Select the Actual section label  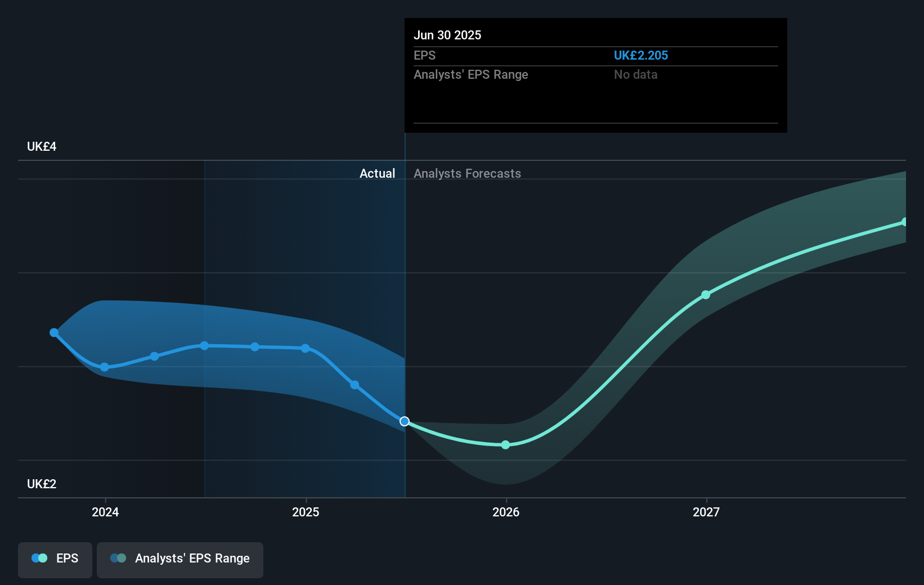pos(377,173)
